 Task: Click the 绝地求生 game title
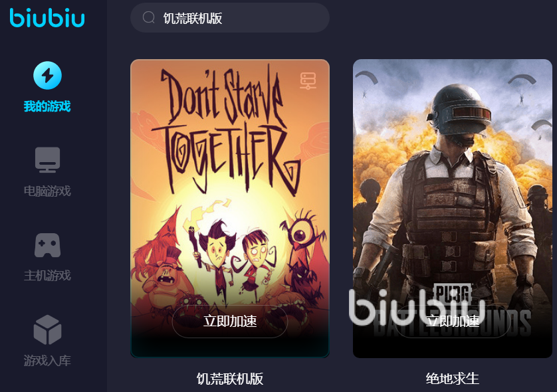(x=453, y=379)
